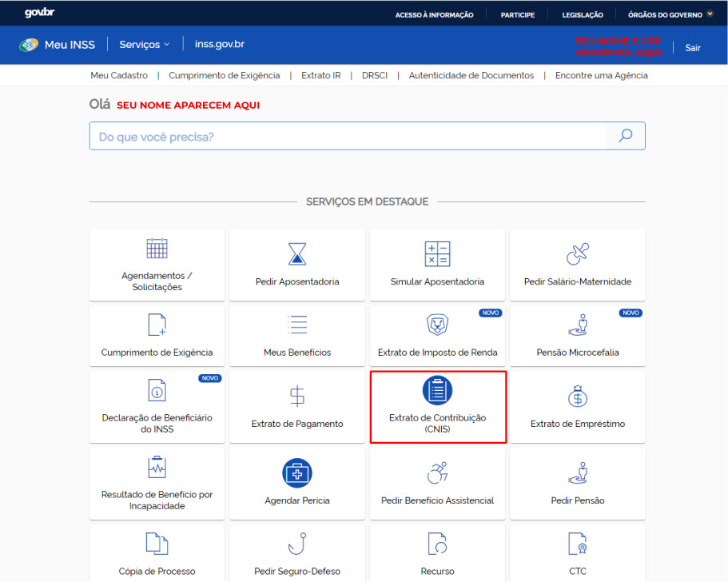Click the Pedir Aposentadoria label
728x582 pixels.
297,281
